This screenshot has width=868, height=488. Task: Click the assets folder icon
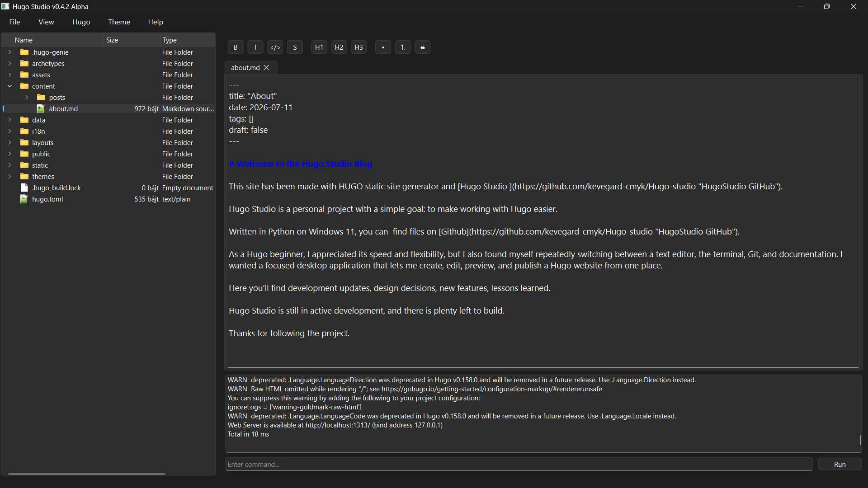click(24, 75)
